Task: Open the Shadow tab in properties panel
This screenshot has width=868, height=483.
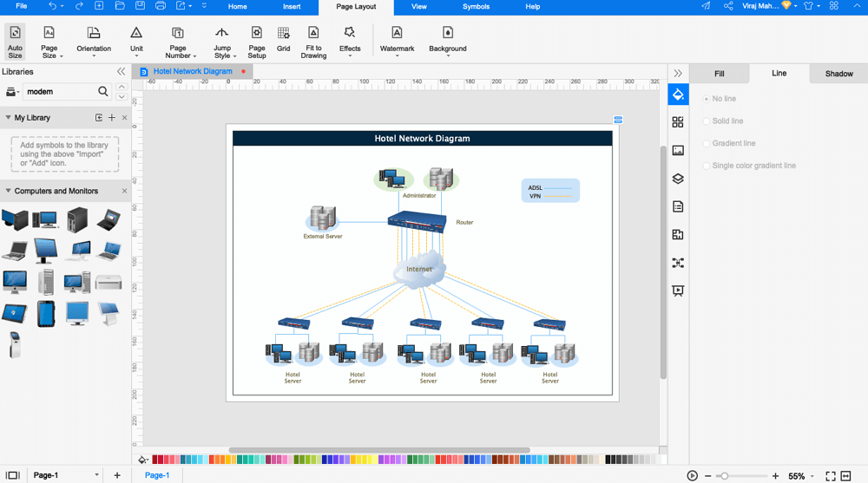Action: 838,74
